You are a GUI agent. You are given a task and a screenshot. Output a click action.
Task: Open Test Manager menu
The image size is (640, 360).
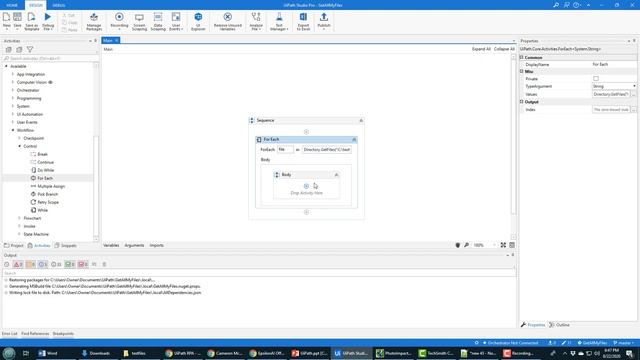[279, 21]
